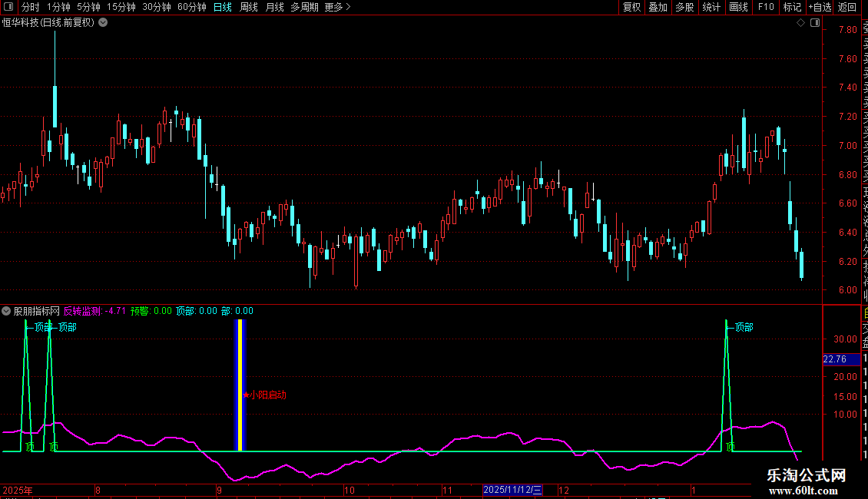Image resolution: width=868 pixels, height=499 pixels.
Task: Switch to the 月线 monthly chart
Action: click(274, 7)
